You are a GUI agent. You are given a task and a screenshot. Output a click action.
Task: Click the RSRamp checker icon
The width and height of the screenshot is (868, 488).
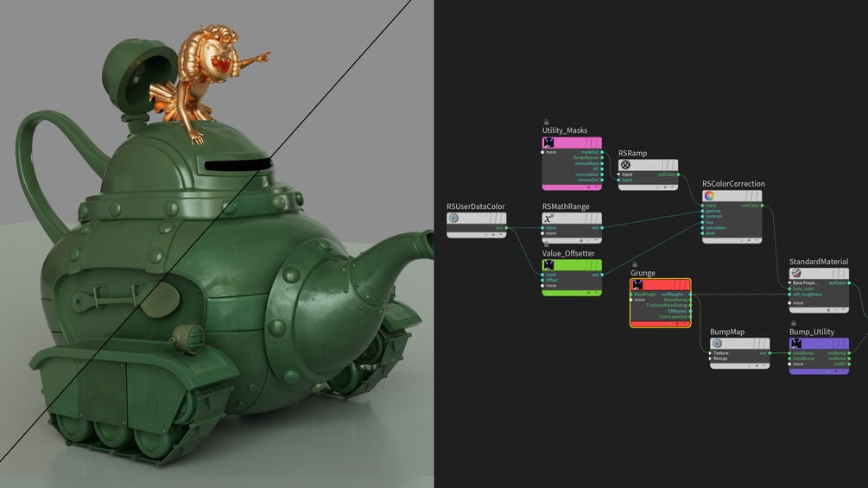point(625,165)
